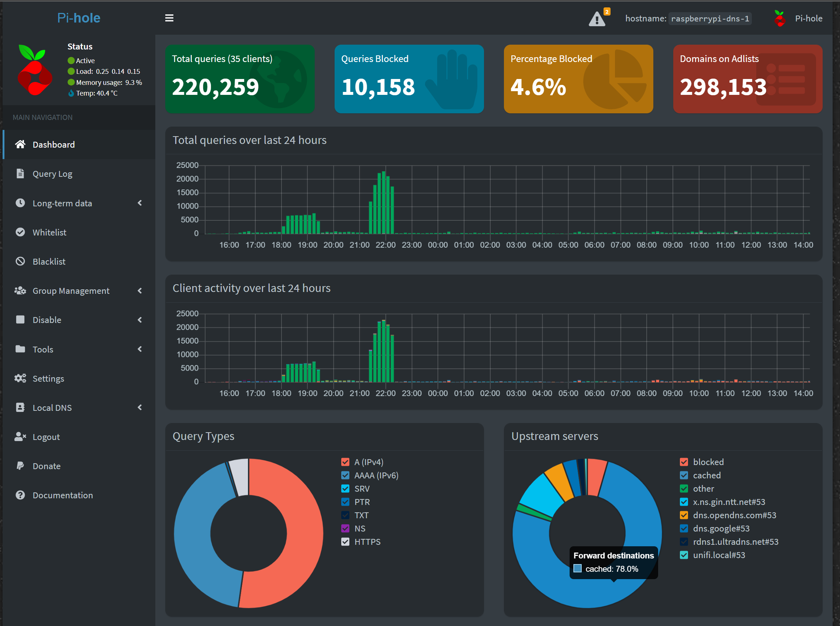840x626 pixels.
Task: Expand the Local DNS menu arrow
Action: 140,407
